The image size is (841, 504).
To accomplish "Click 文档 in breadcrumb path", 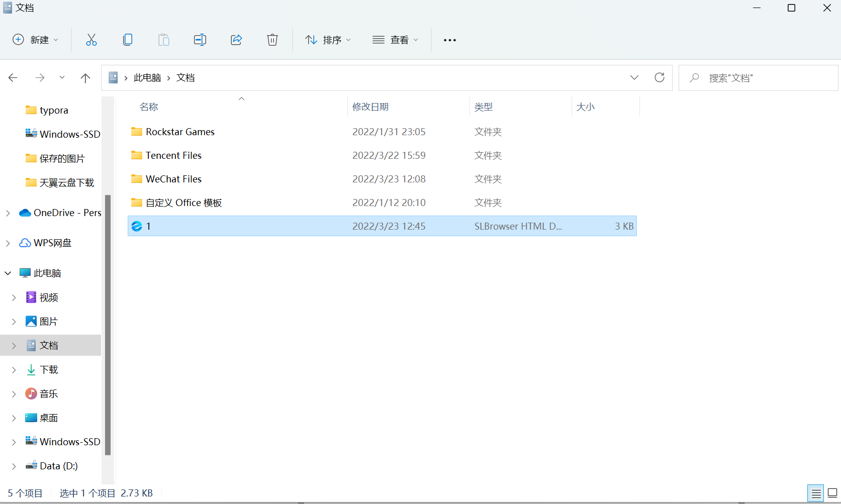I will point(185,77).
